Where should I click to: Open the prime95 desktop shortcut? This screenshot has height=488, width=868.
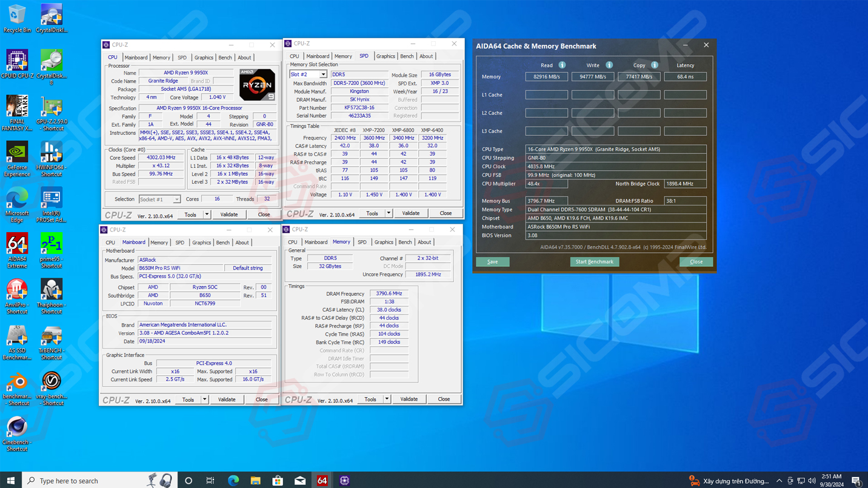(x=52, y=245)
